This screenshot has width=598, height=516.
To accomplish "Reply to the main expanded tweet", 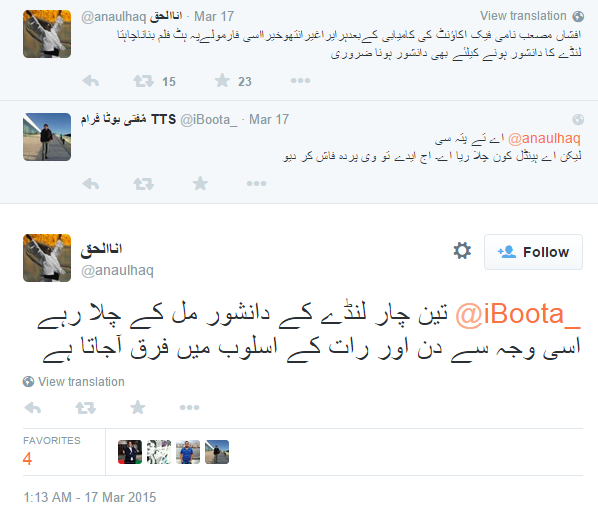I will pos(33,408).
